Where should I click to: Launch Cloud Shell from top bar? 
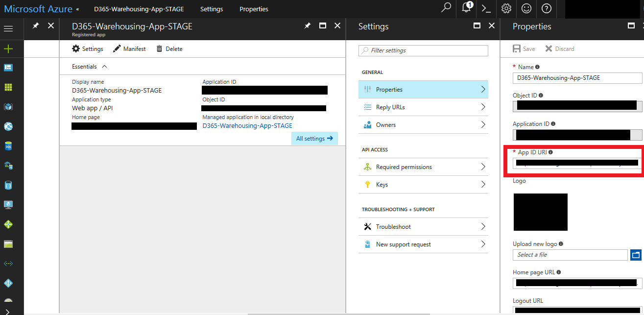click(486, 9)
